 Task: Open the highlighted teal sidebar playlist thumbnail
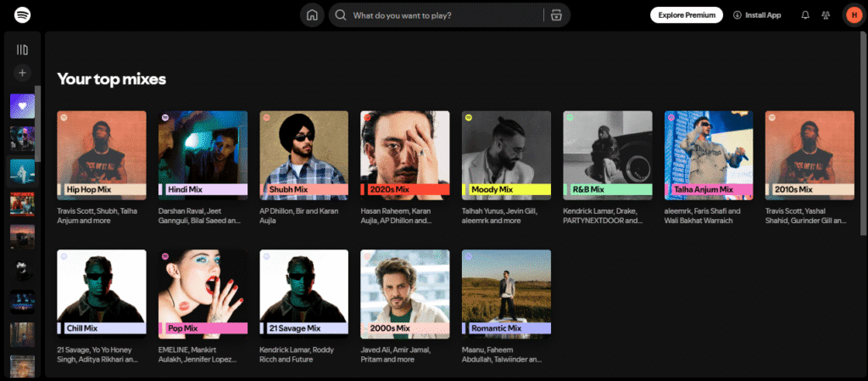22,171
